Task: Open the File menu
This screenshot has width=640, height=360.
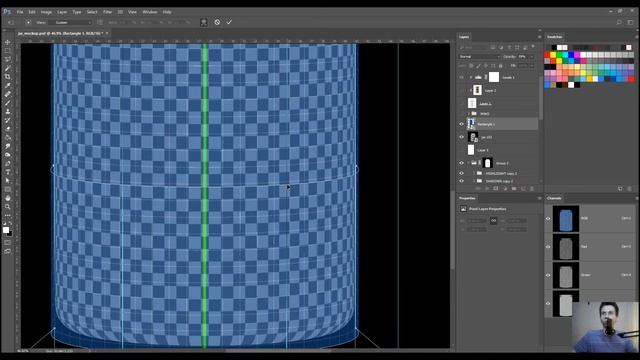Action: click(x=20, y=12)
